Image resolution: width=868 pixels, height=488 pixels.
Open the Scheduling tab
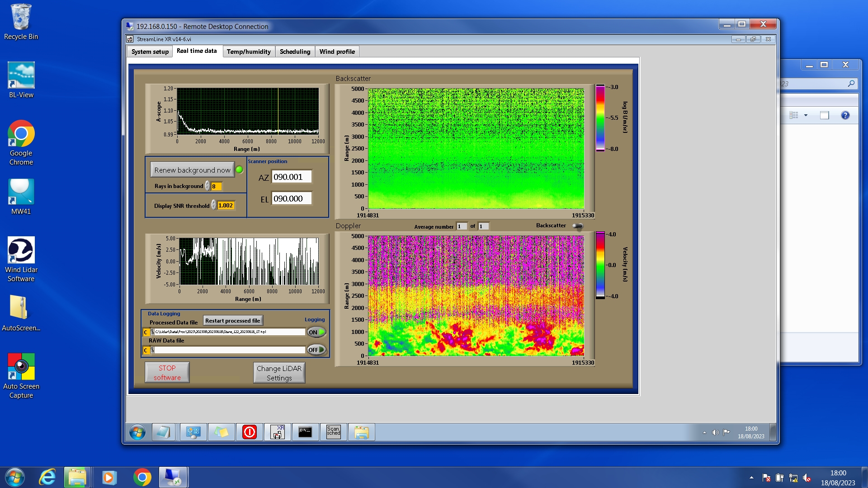(295, 52)
